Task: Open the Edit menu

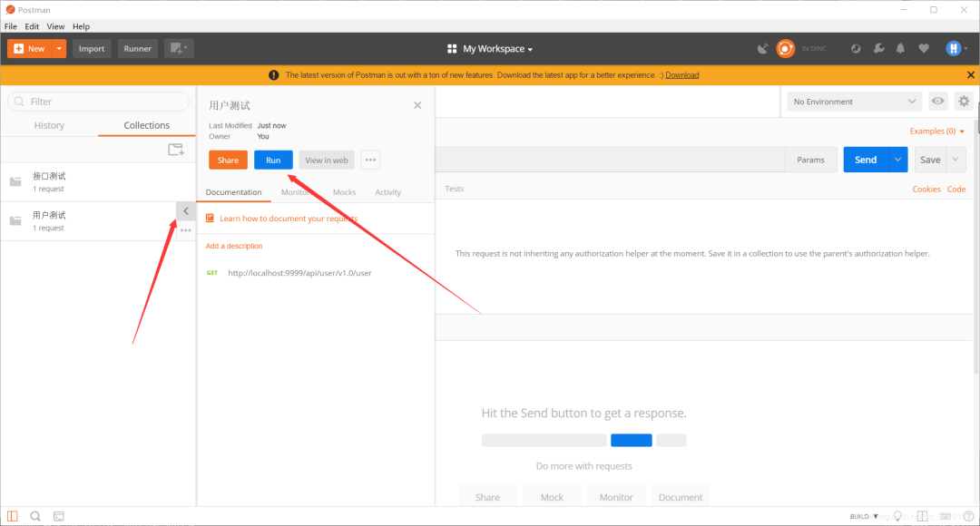Action: tap(32, 26)
